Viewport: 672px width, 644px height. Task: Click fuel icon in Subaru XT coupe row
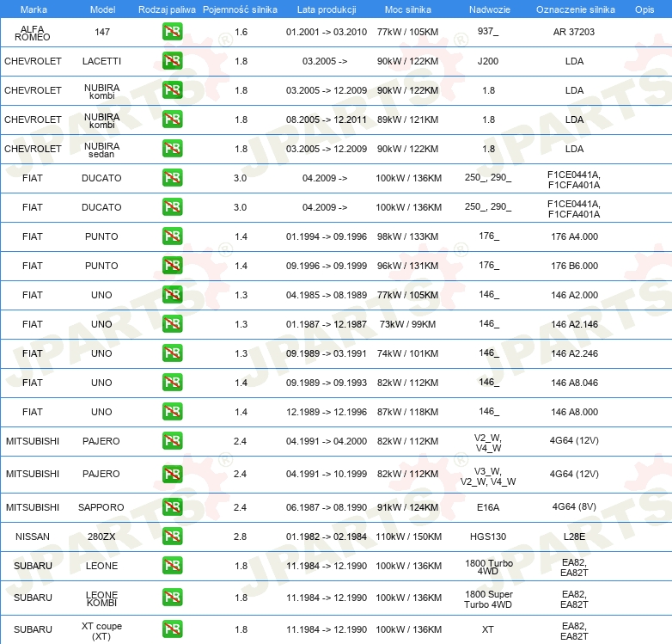[x=172, y=629]
